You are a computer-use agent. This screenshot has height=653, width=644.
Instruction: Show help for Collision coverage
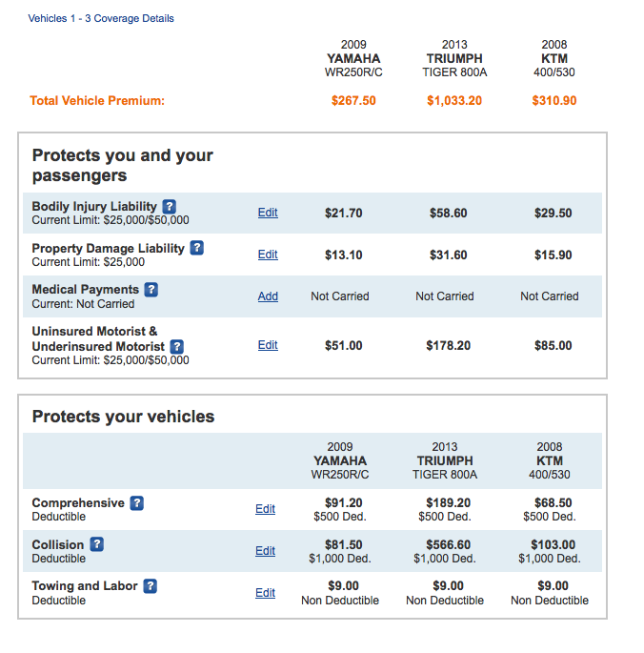[x=96, y=544]
